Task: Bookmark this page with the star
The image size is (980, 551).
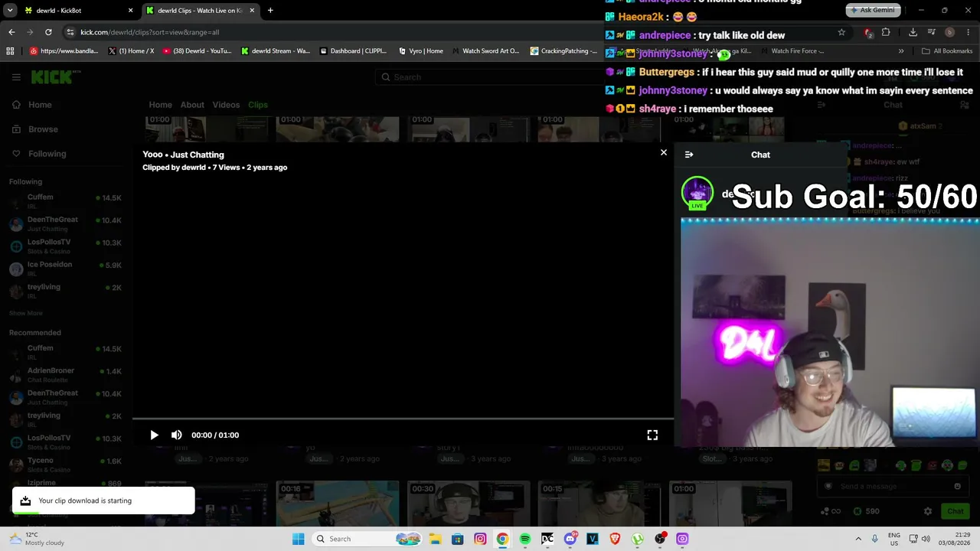Action: [841, 32]
